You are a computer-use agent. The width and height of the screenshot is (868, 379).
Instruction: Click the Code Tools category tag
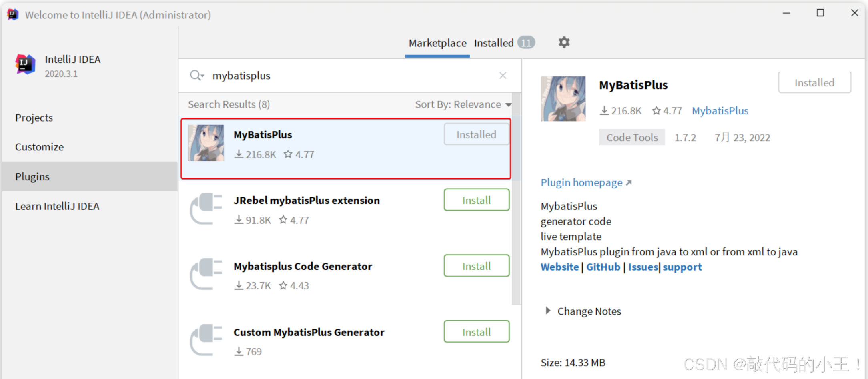pyautogui.click(x=632, y=137)
